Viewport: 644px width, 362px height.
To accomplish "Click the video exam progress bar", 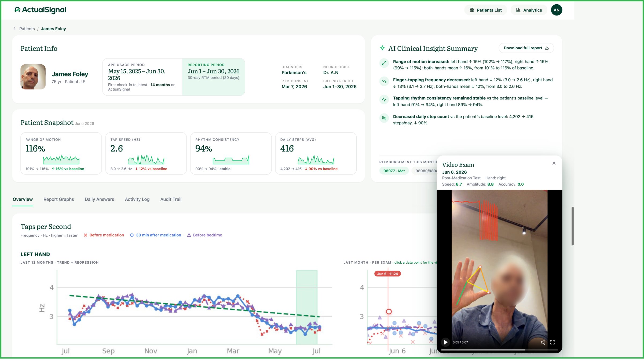I will (x=499, y=350).
